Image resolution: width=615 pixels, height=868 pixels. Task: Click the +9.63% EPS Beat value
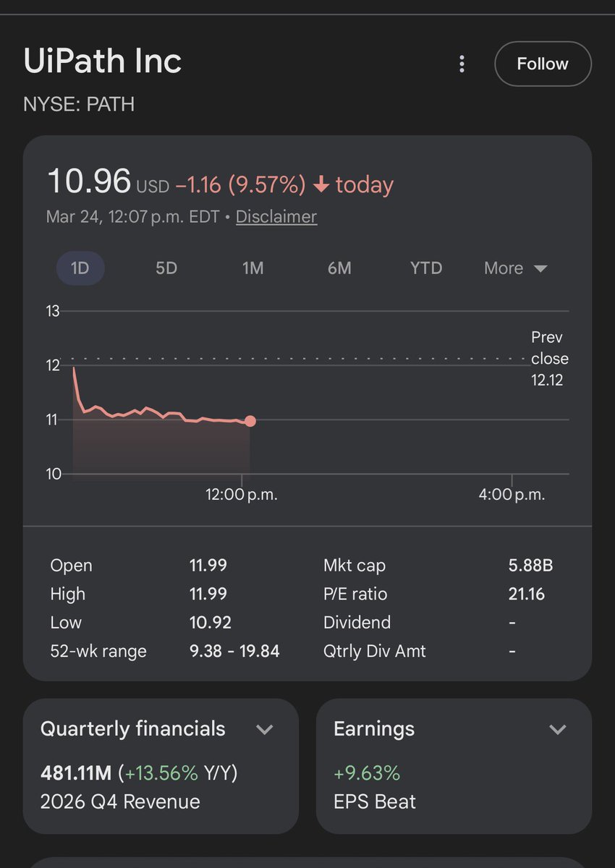(x=367, y=773)
